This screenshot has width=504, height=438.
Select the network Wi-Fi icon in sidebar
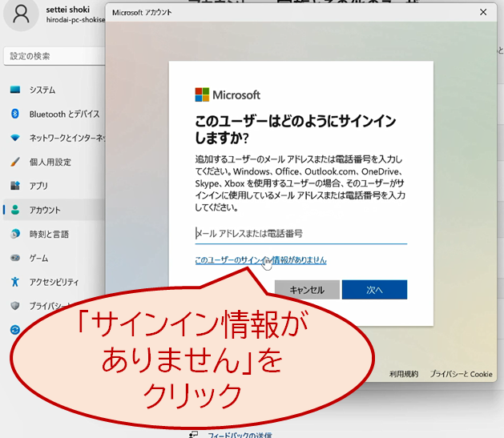[15, 138]
